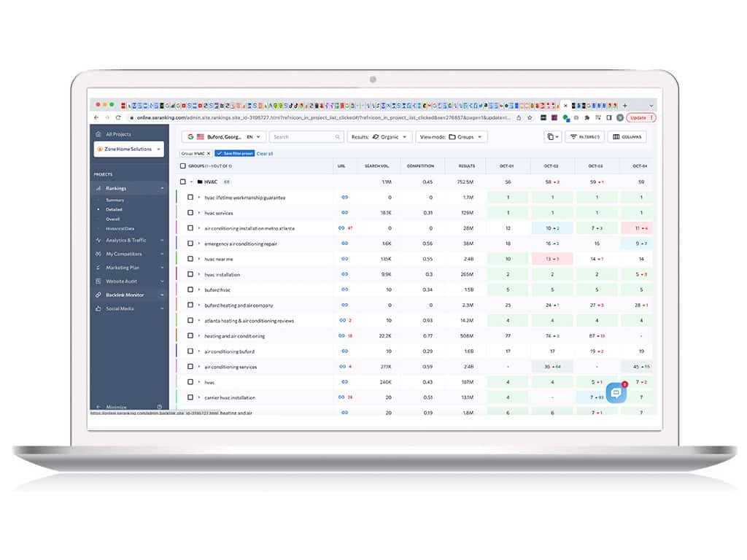Open the Buford, Georgia search engine dropdown

(223, 137)
